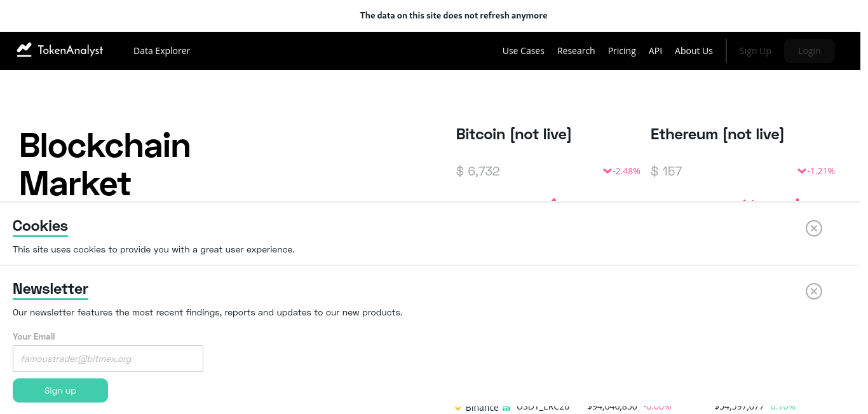868x414 pixels.
Task: Click the yellow Binance exchange icon
Action: click(458, 408)
